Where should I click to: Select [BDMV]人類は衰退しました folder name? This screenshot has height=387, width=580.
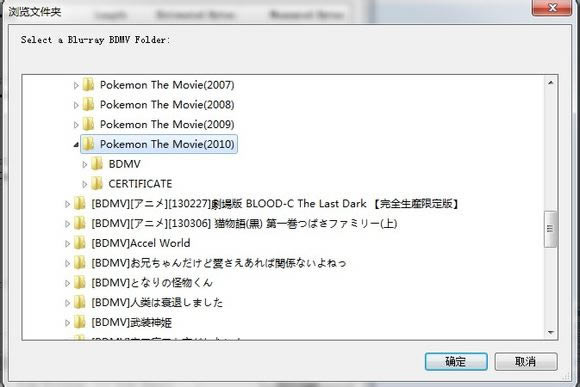[157, 302]
